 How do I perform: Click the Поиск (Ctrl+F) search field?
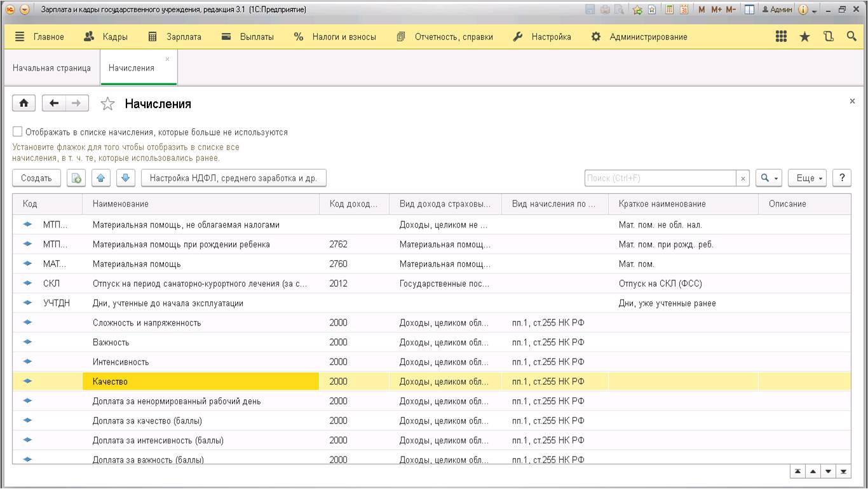point(660,179)
